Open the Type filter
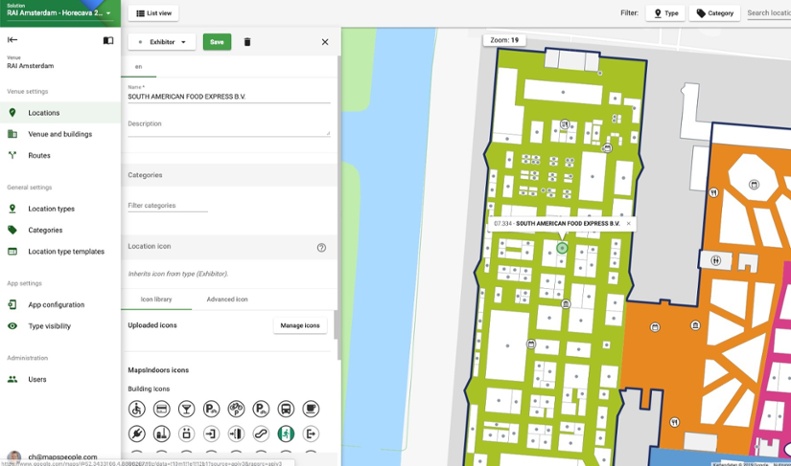The image size is (791, 466). 665,13
